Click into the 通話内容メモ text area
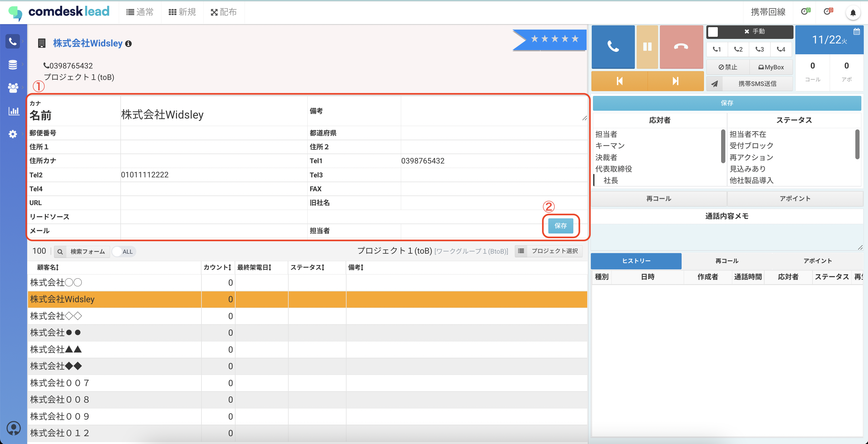868x444 pixels. pyautogui.click(x=727, y=237)
